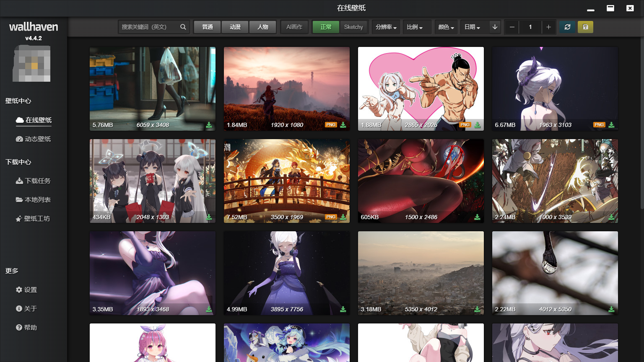The height and width of the screenshot is (362, 644).
Task: Download the 1963 x 3103 wallpaper
Action: tap(611, 125)
